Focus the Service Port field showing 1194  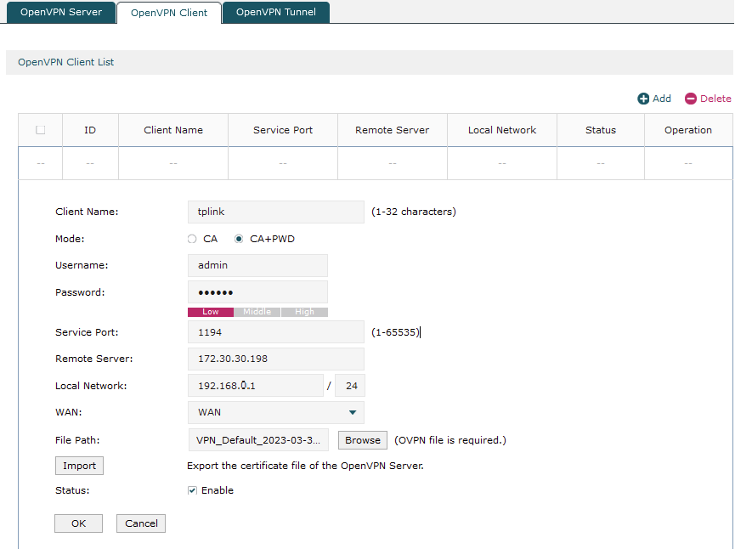coord(275,332)
